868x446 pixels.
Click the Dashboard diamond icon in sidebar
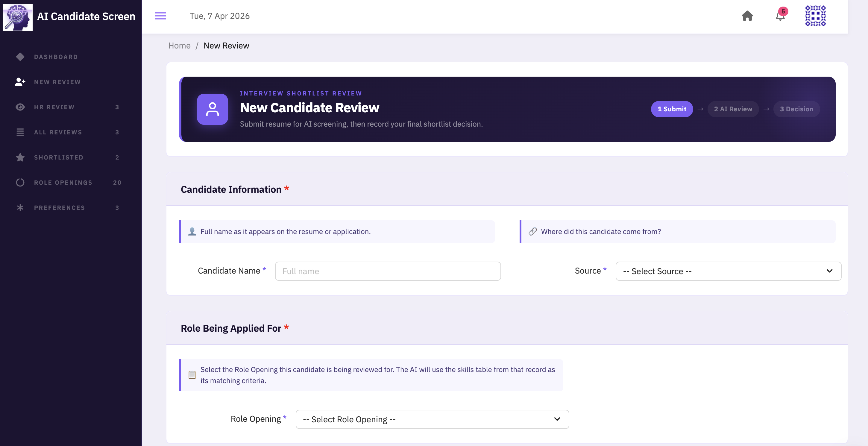20,57
